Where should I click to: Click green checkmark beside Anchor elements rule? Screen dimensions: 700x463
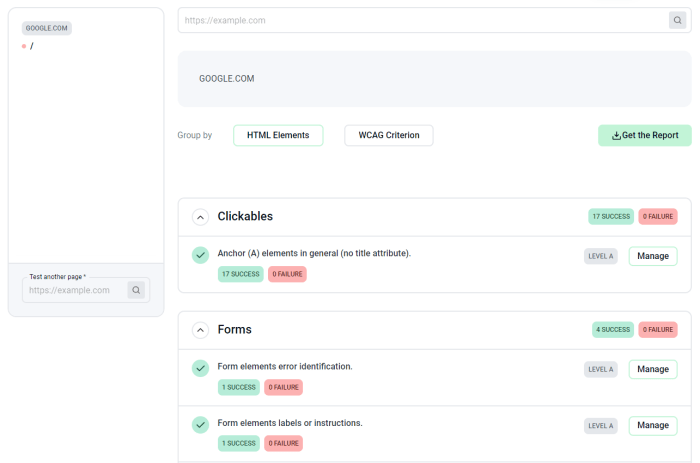[200, 255]
